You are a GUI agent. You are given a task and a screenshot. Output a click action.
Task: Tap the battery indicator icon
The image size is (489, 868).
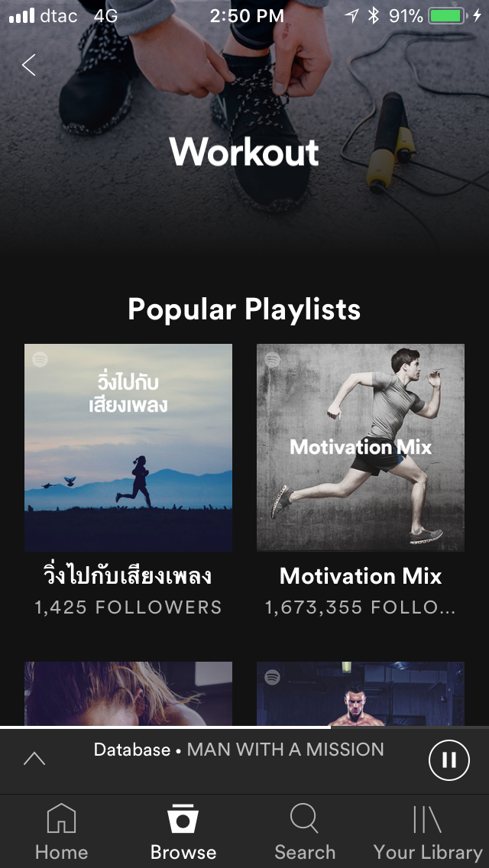pyautogui.click(x=446, y=16)
